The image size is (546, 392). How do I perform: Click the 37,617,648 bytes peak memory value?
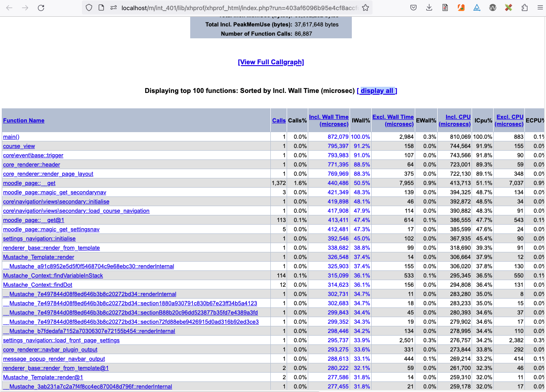point(317,25)
